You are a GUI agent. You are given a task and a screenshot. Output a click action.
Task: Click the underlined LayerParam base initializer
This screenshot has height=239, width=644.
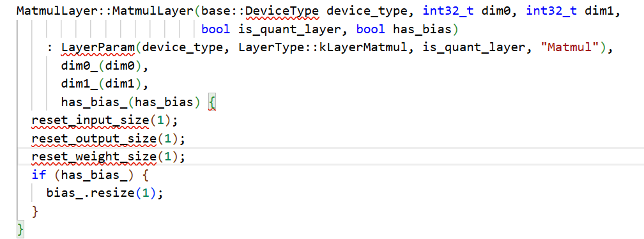tap(98, 48)
